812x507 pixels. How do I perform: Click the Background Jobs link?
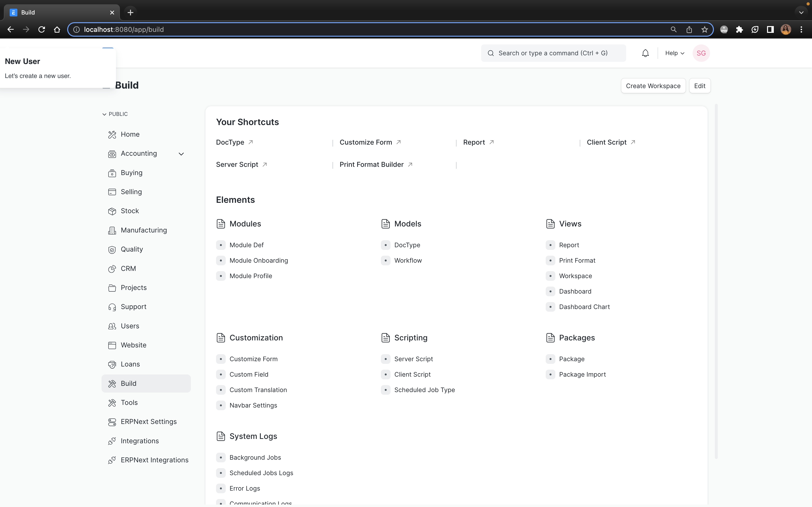(255, 457)
